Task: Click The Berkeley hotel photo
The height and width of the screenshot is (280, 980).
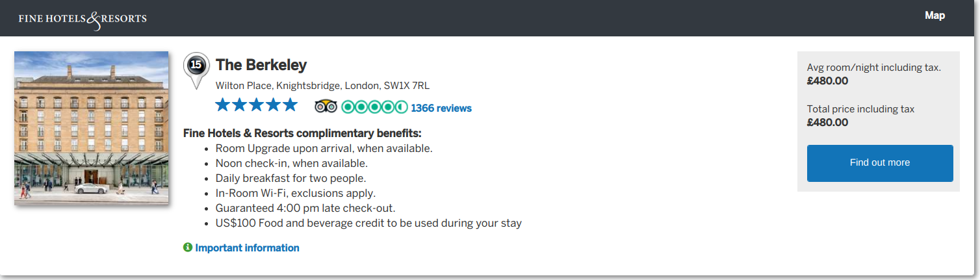Action: [x=91, y=128]
